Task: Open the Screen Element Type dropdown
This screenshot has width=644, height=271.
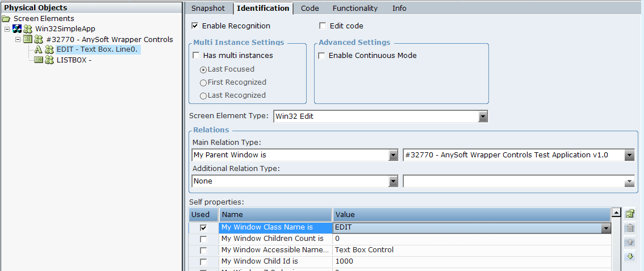Action: click(483, 116)
